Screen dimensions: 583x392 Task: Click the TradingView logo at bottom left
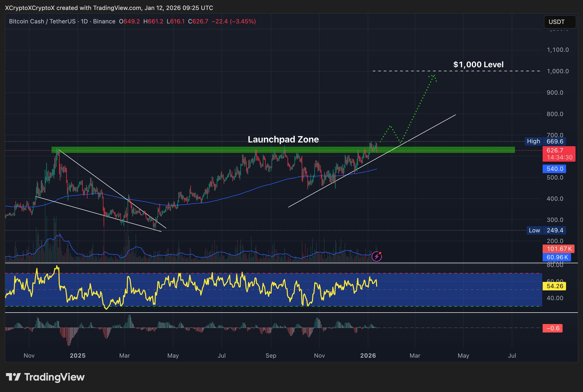click(x=45, y=377)
